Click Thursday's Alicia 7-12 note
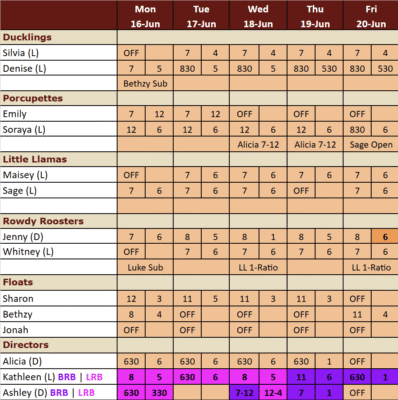 tap(315, 145)
